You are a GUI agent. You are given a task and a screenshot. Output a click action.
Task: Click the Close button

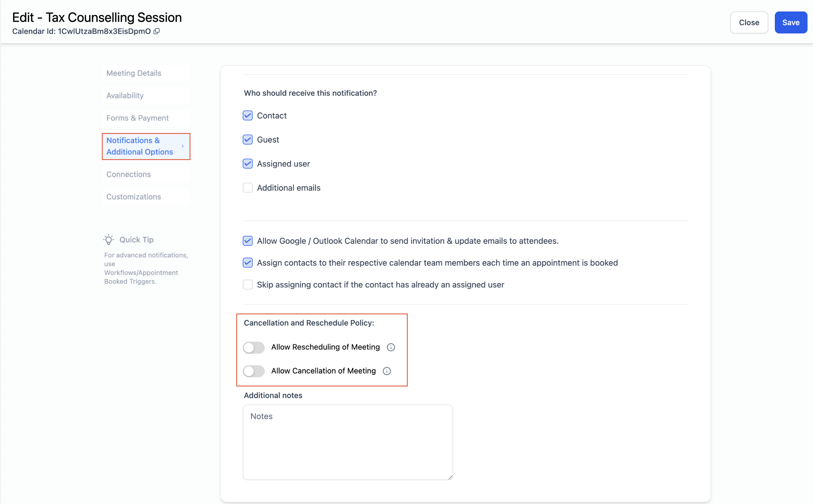[749, 22]
